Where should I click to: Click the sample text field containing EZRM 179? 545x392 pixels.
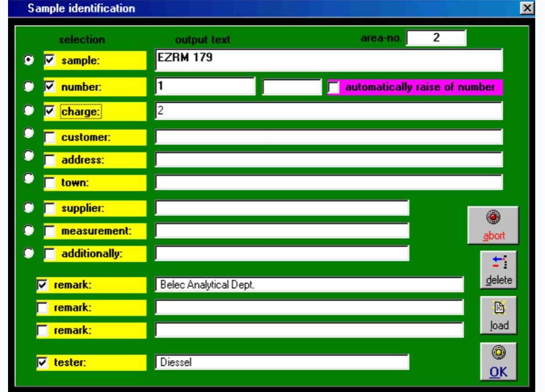click(x=328, y=60)
